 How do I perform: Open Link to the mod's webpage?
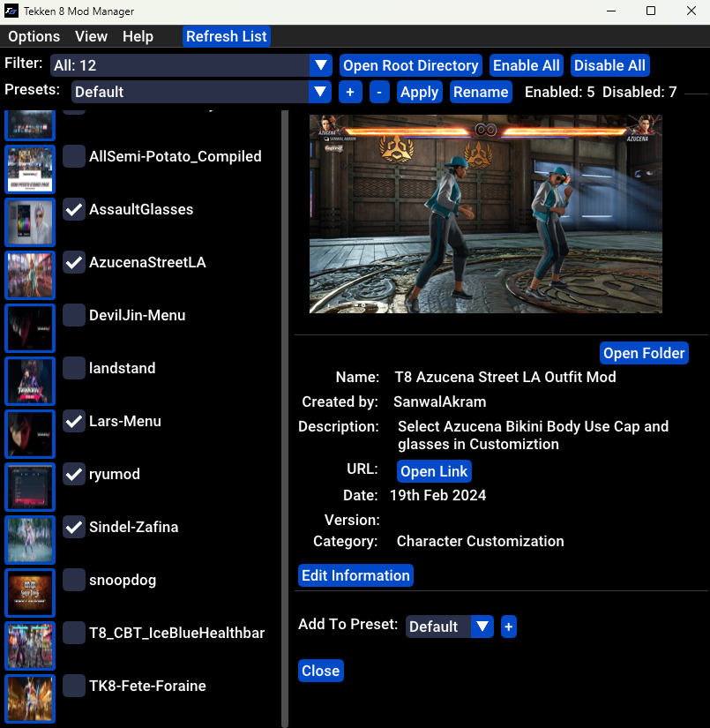click(x=434, y=470)
